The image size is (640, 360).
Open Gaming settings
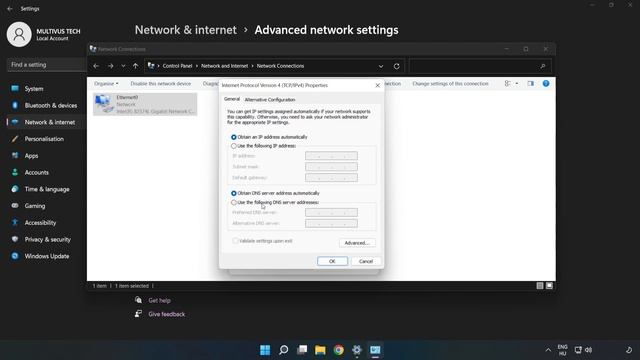[45, 206]
